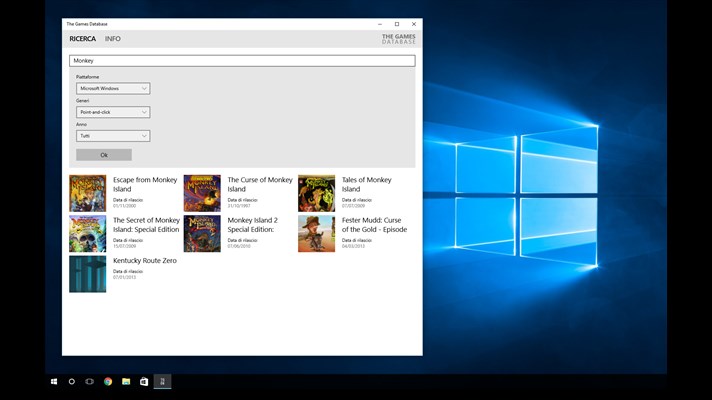Switch to the RICERCA tab
The image size is (712, 400).
(x=83, y=39)
